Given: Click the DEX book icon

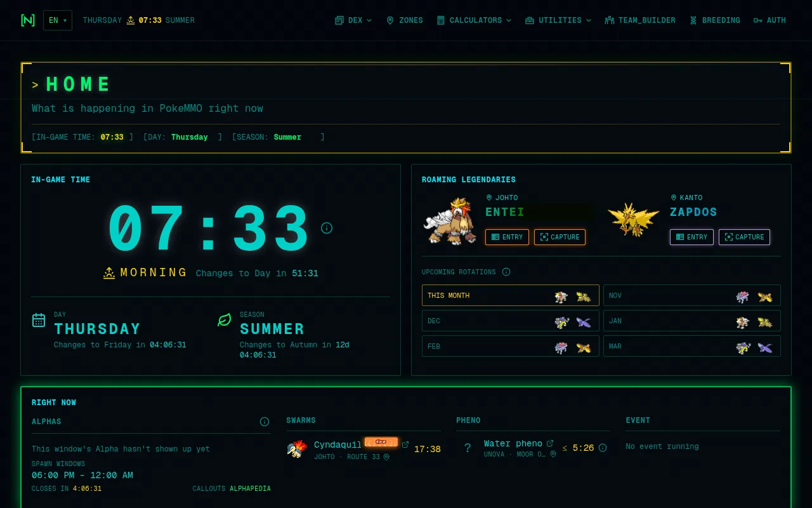Looking at the screenshot, I should (339, 20).
